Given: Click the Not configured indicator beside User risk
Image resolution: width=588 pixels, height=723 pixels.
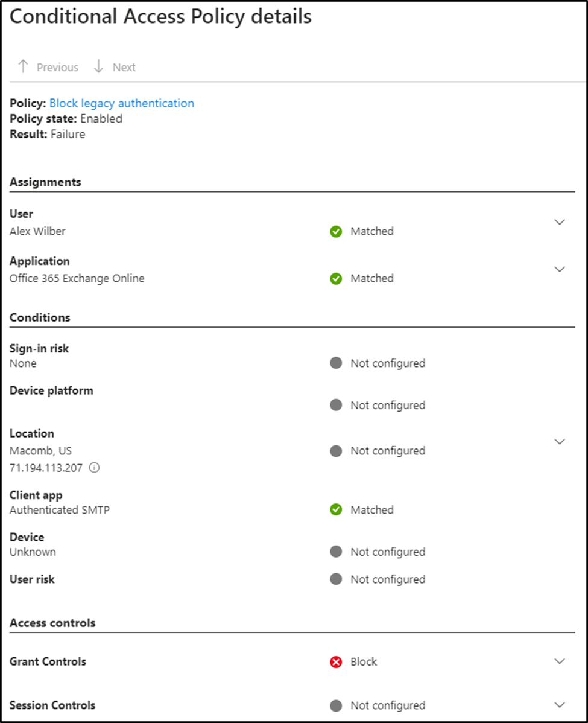Looking at the screenshot, I should (336, 579).
